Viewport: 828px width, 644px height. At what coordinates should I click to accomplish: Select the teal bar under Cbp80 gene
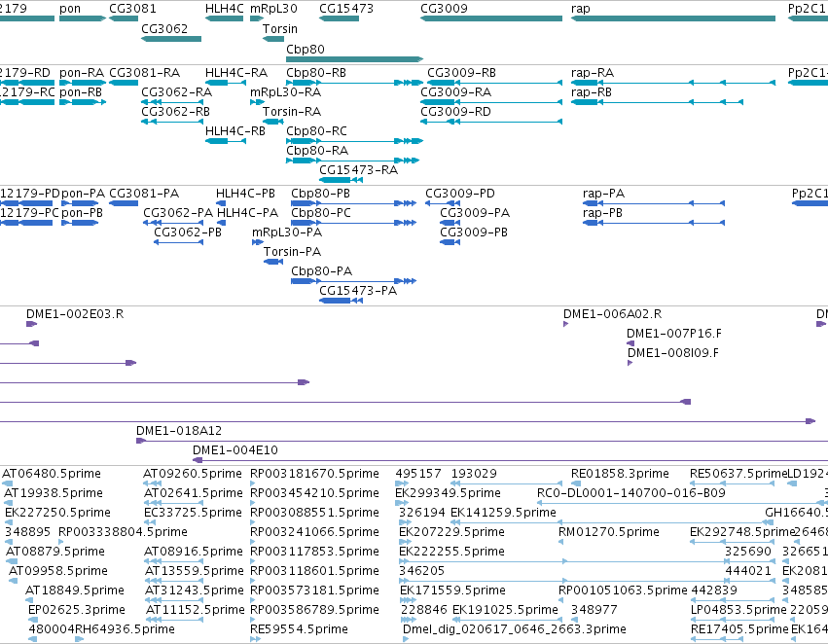(354, 59)
